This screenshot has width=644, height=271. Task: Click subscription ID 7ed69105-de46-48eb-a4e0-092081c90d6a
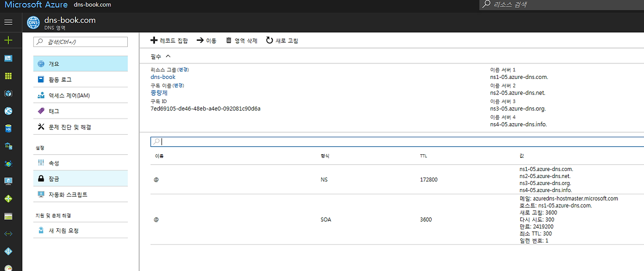205,109
